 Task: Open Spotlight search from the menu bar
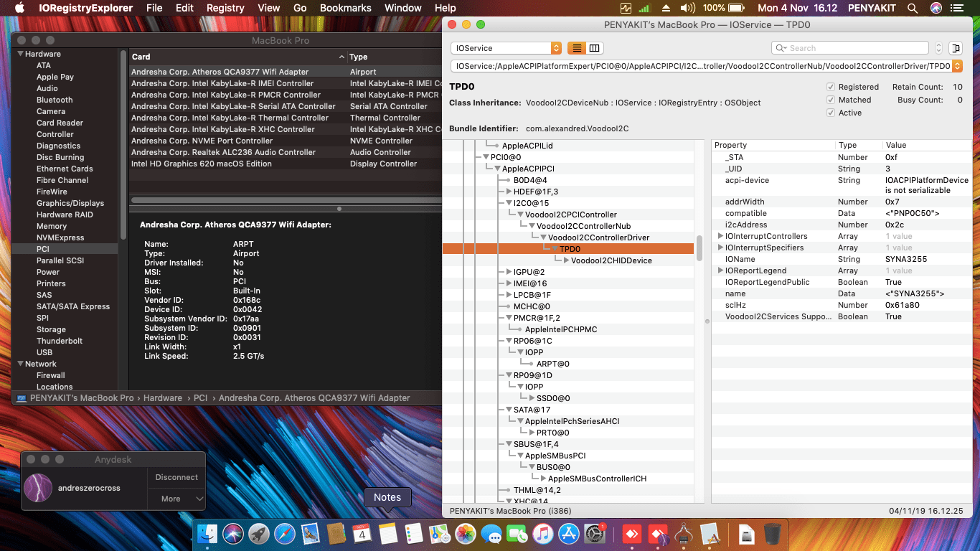pyautogui.click(x=913, y=8)
